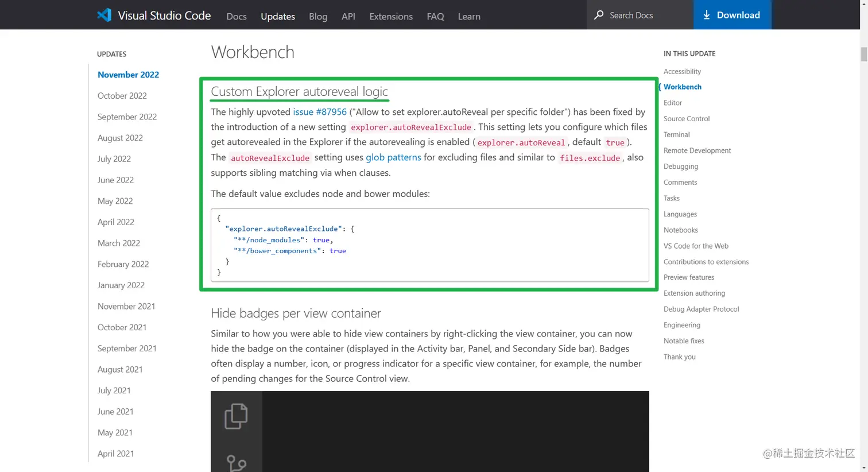Click the Custom Explorer autoreveal logic heading
This screenshot has width=868, height=472.
pos(299,91)
